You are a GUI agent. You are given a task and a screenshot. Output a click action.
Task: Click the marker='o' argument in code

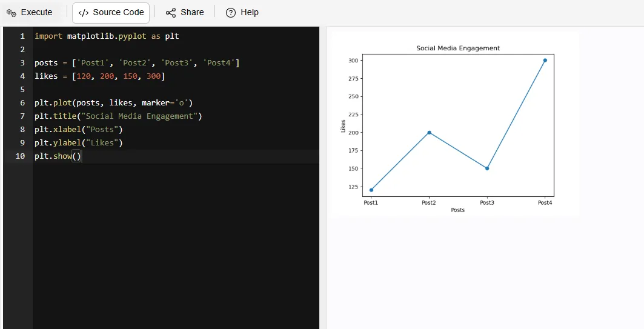165,102
